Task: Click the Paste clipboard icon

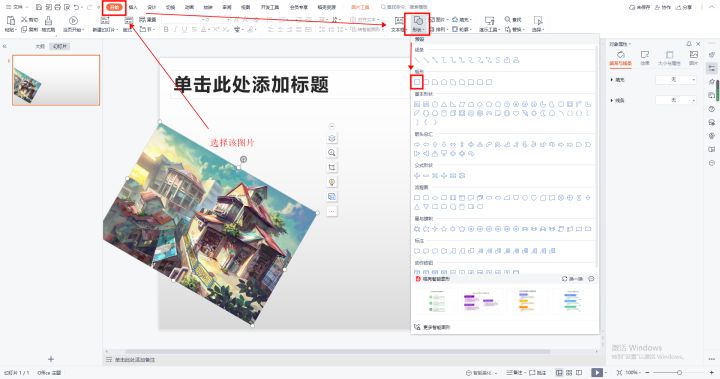Action: click(x=11, y=21)
